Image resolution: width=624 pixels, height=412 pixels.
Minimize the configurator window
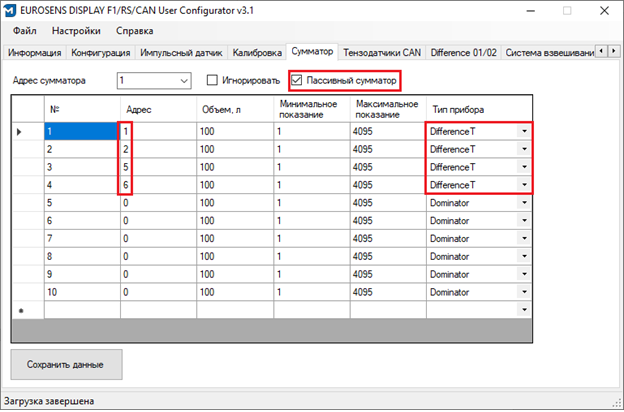point(530,11)
